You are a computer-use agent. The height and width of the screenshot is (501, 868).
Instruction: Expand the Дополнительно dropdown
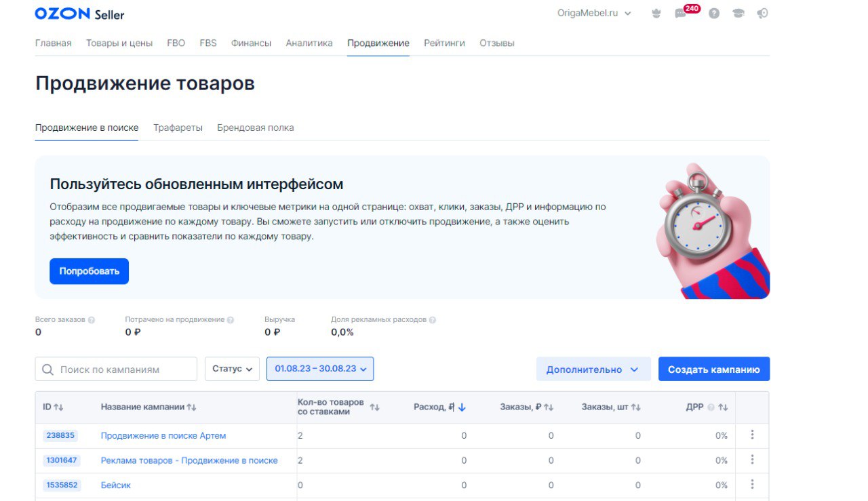(593, 369)
